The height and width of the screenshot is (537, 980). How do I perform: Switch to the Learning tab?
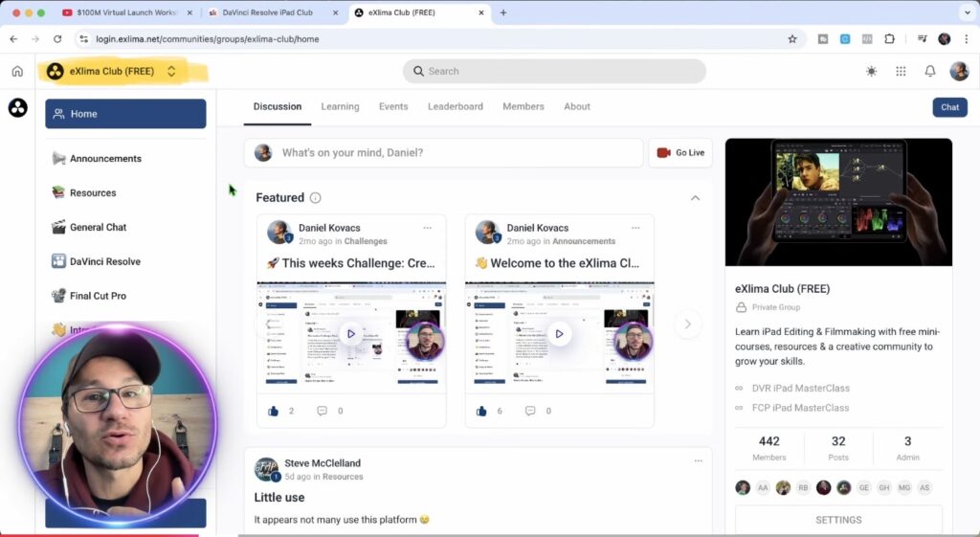click(340, 106)
